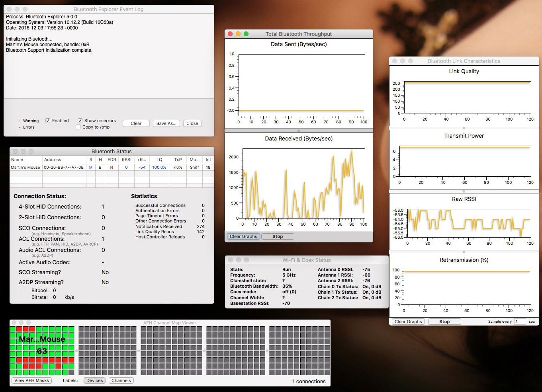Click the divider handle between Data Sent and Data Received
Image resolution: width=542 pixels, height=392 pixels.
(299, 131)
